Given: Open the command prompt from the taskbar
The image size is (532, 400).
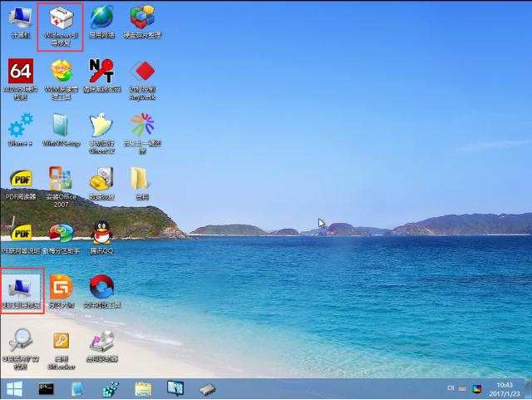Looking at the screenshot, I should pos(46,389).
